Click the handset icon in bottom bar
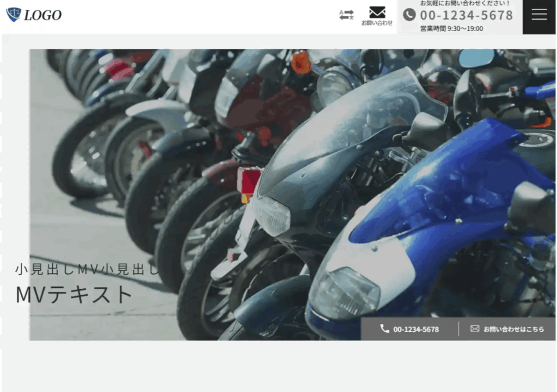This screenshot has height=392, width=557. (385, 328)
